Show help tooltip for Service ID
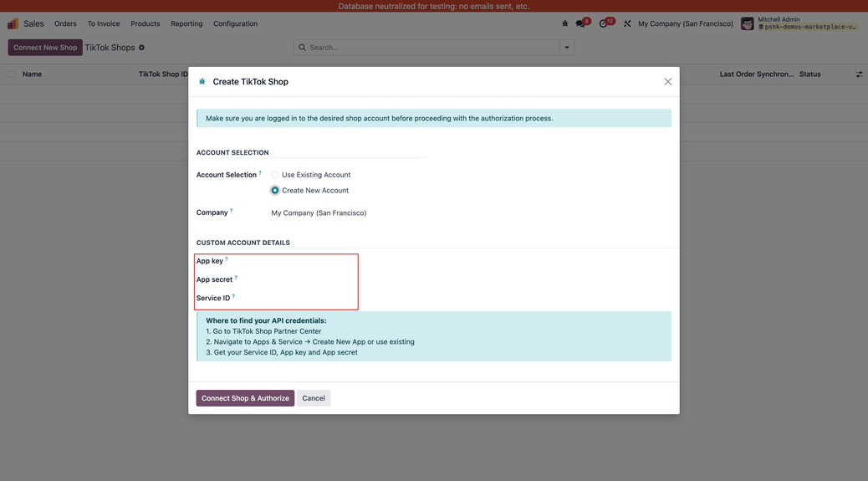868x481 pixels. [x=233, y=296]
